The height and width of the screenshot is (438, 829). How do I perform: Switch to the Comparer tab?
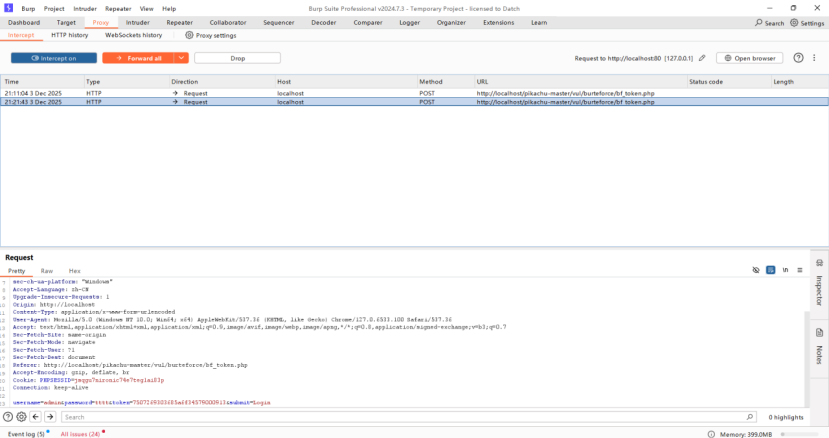coord(368,23)
